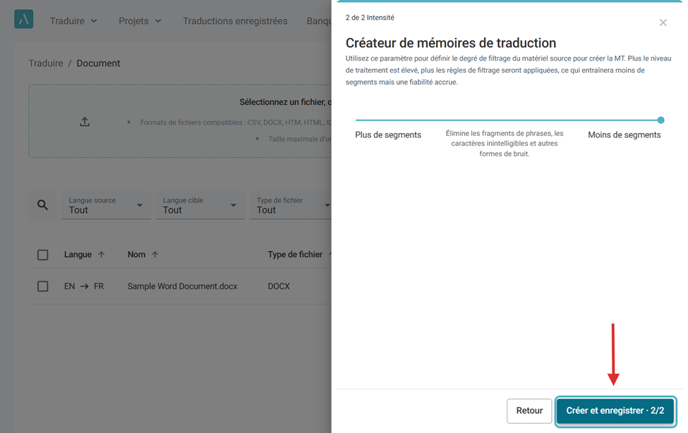The height and width of the screenshot is (433, 688).
Task: Close the Créateur de mémoires panel
Action: point(663,22)
